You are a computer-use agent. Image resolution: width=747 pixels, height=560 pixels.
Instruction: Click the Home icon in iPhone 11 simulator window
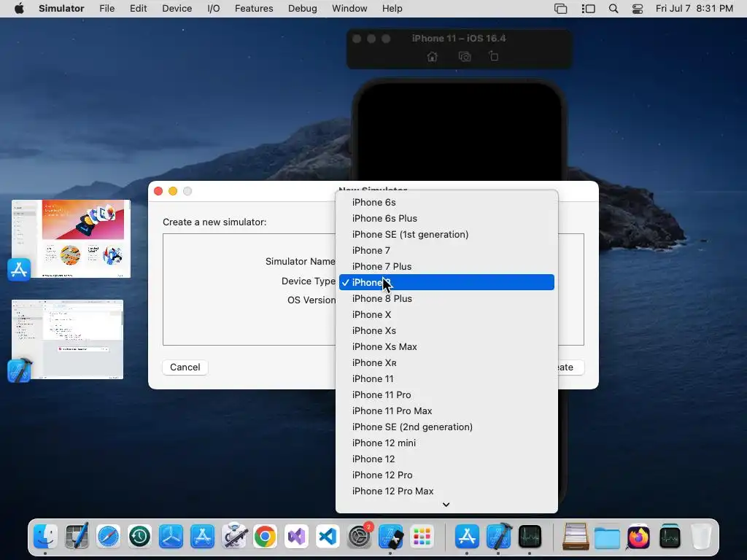point(432,57)
